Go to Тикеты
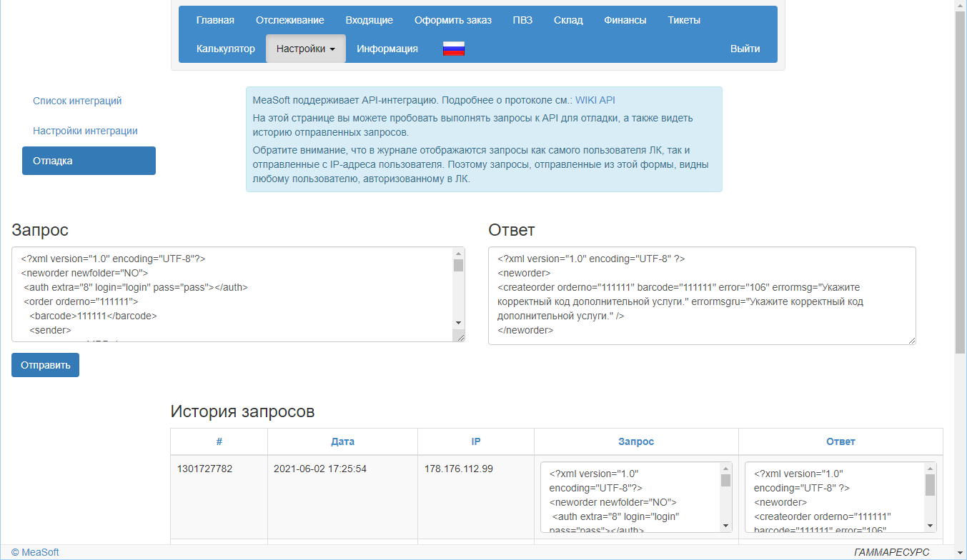Screen dimensions: 967x560 coord(684,20)
